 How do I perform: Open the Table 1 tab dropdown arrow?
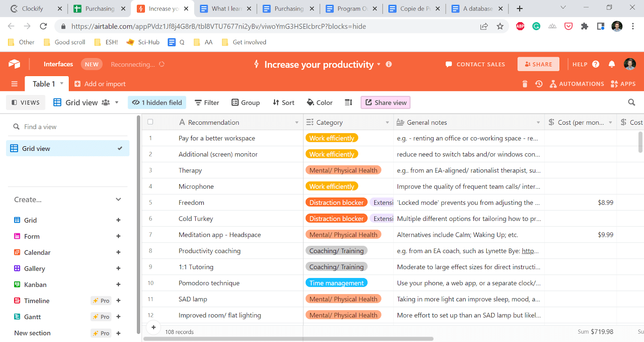[62, 84]
